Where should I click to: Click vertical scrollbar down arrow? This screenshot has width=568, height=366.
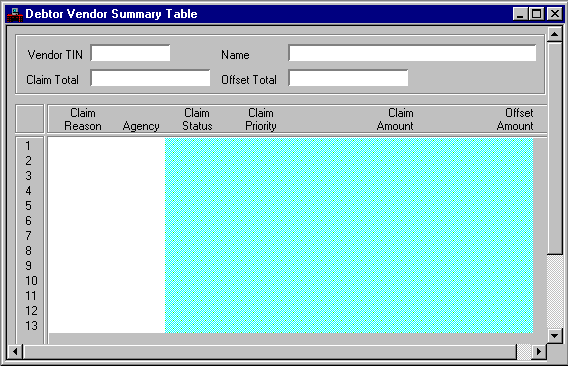(555, 336)
